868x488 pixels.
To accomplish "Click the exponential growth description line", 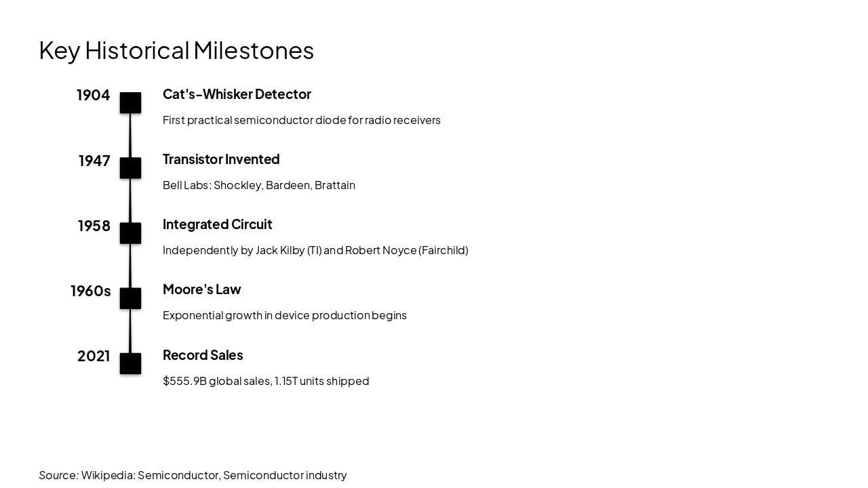I will 284,315.
